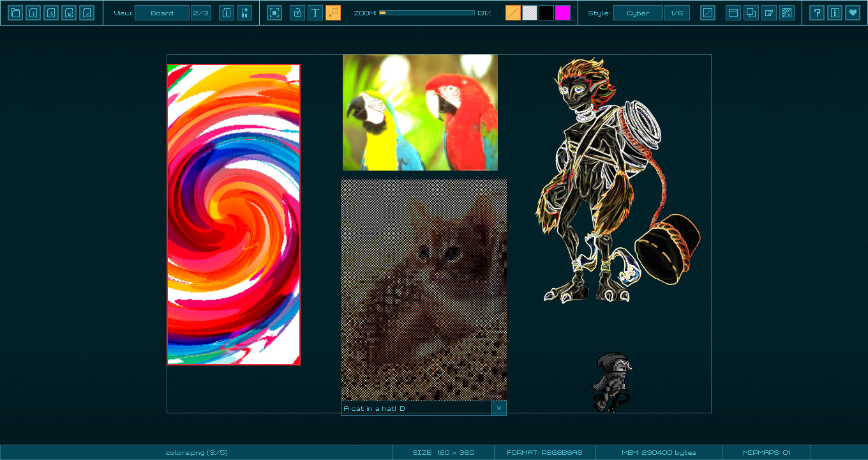Click the ZOOM slider bar
The image size is (868, 460).
point(426,13)
